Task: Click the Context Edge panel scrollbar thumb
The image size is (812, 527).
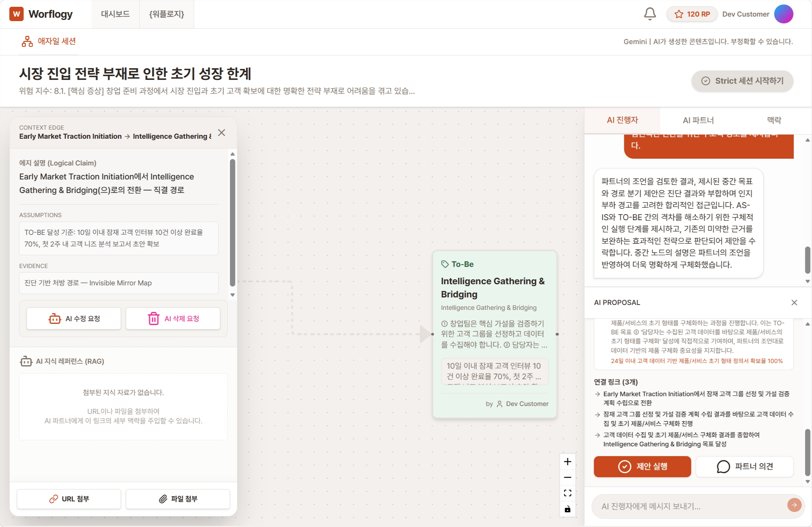Action: pos(232,222)
